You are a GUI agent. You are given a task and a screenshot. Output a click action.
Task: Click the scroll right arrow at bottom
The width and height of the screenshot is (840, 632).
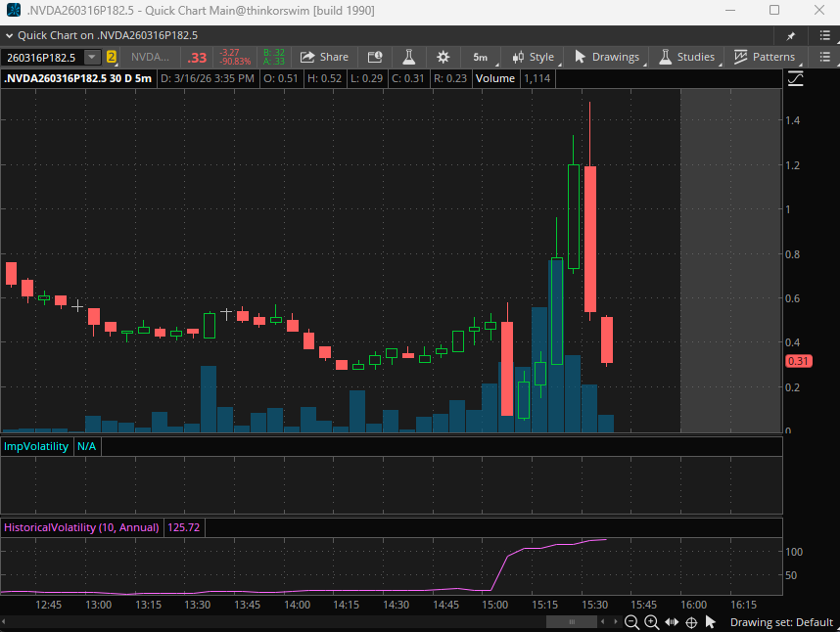point(615,622)
